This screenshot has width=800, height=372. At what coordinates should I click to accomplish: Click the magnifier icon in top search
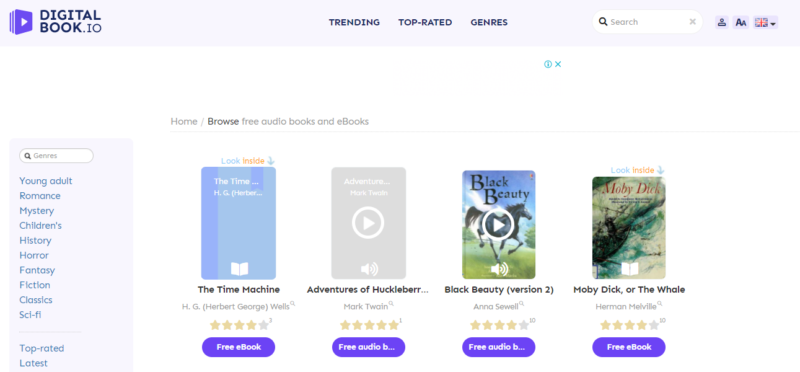click(x=603, y=21)
